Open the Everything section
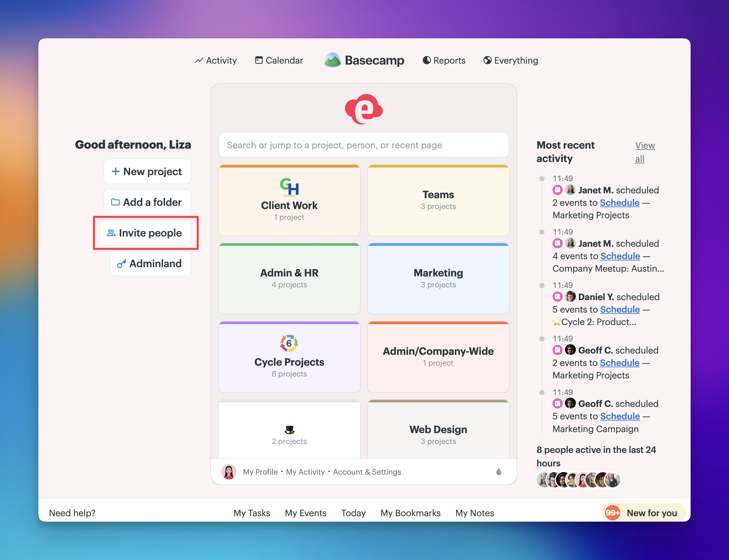This screenshot has width=729, height=560. (511, 60)
